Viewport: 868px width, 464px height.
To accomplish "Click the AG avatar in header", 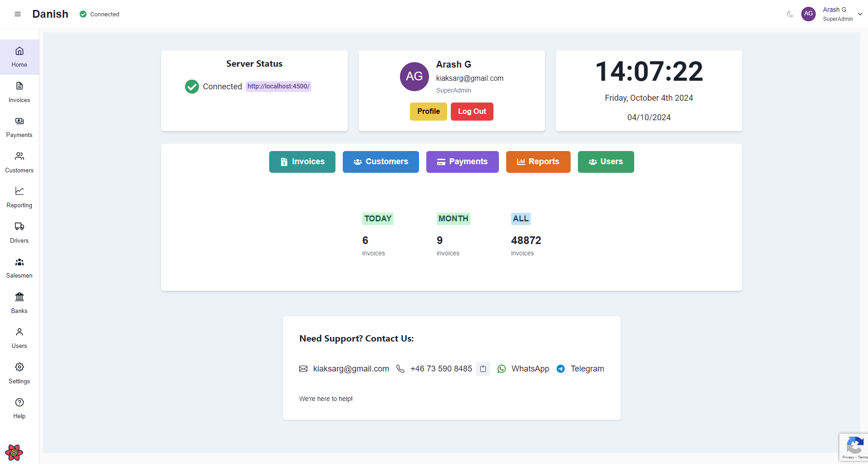I will point(809,14).
